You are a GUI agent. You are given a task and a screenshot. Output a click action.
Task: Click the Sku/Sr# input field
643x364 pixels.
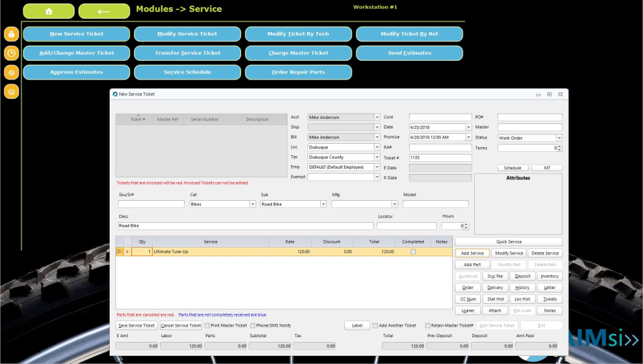pos(151,204)
